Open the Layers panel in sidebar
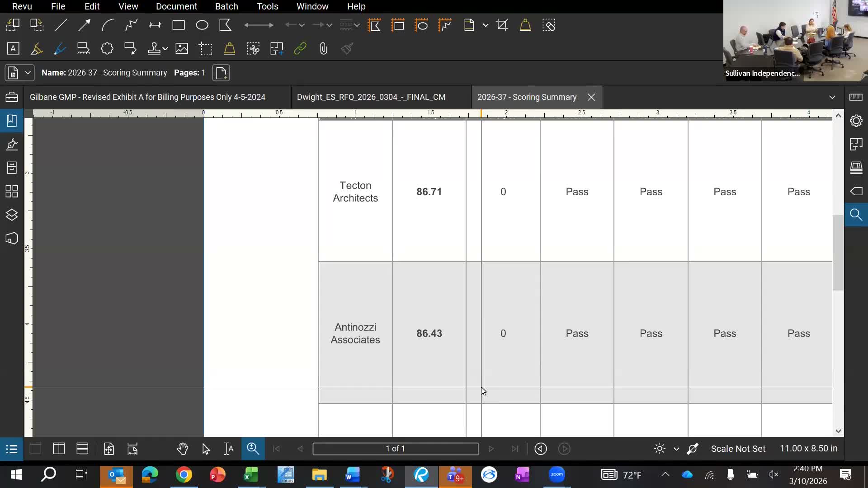 (12, 215)
